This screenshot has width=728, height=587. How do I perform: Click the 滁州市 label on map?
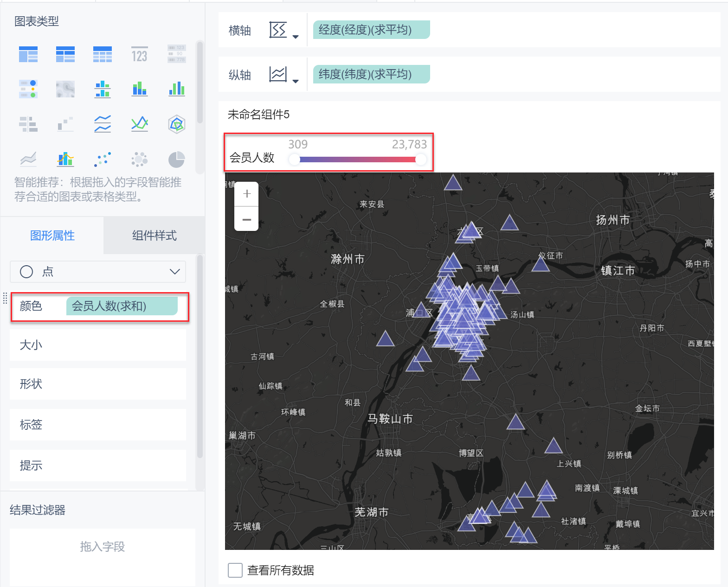pyautogui.click(x=348, y=259)
